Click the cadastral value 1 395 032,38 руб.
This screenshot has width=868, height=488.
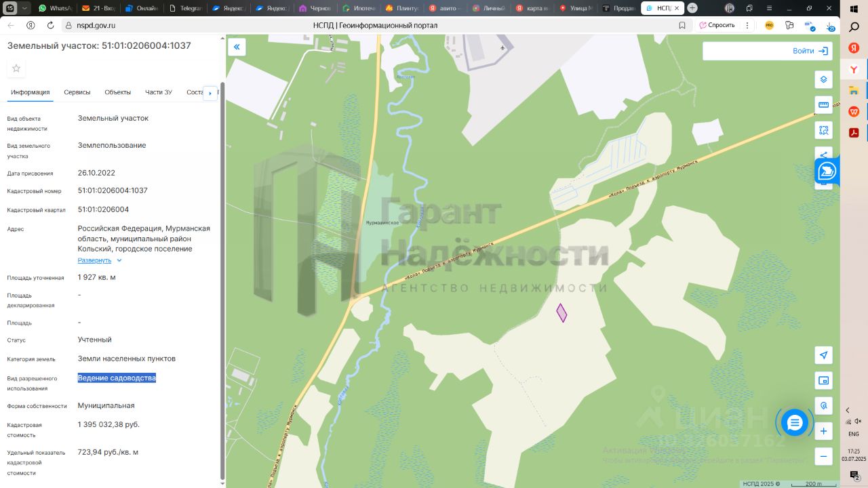coord(108,424)
